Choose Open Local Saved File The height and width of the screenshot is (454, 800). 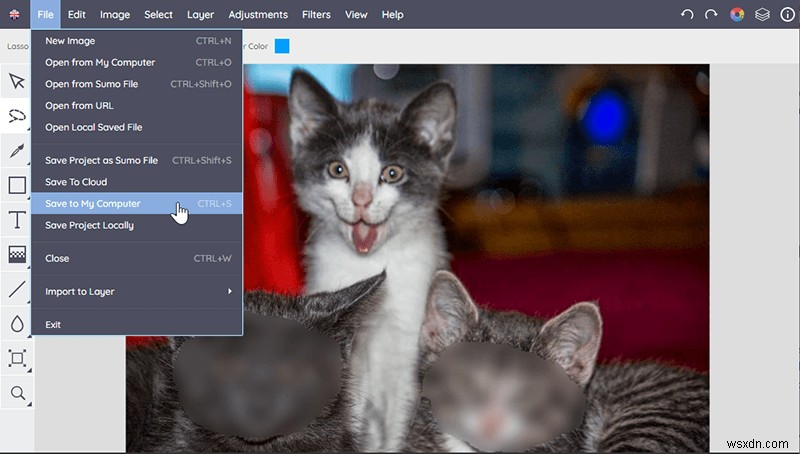[137, 128]
